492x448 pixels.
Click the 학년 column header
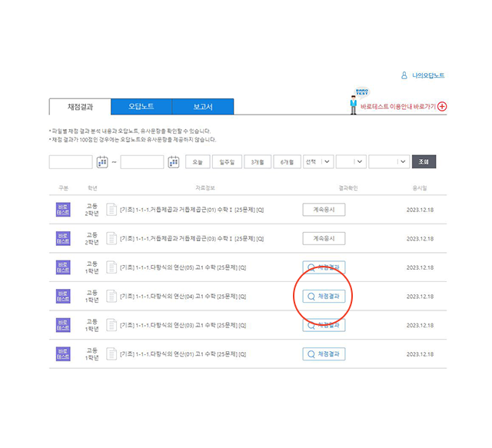pos(92,188)
